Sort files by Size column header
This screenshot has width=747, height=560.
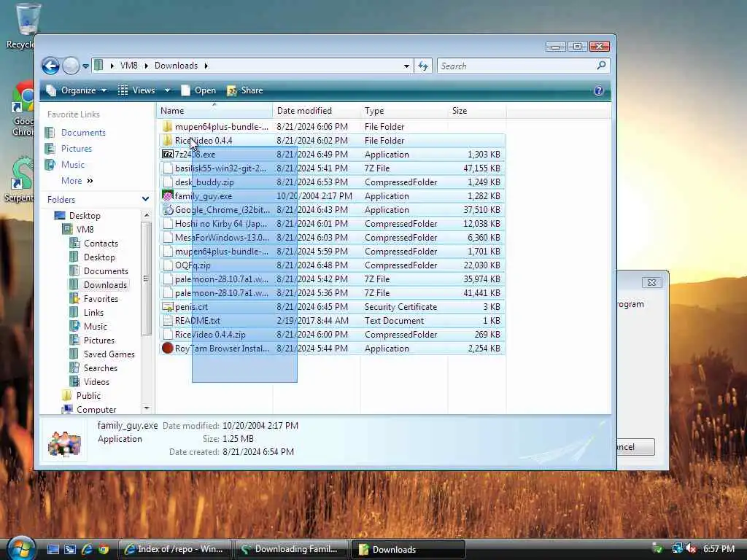(x=477, y=111)
